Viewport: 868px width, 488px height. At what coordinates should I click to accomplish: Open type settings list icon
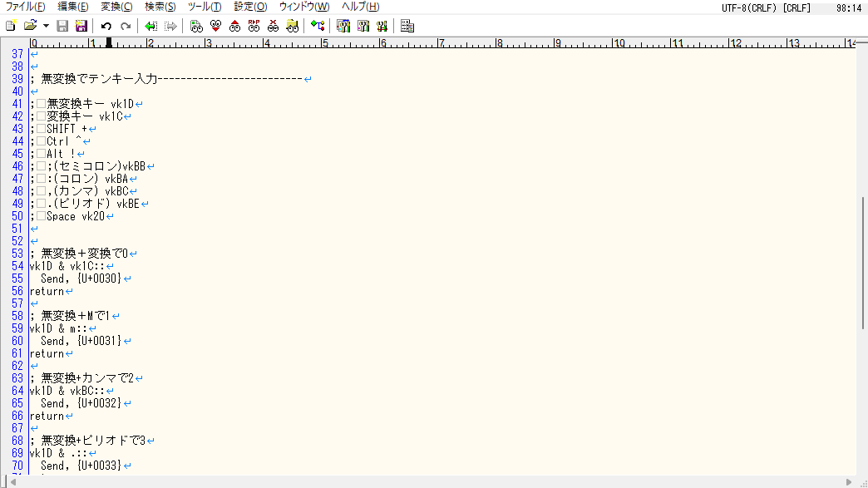point(343,26)
